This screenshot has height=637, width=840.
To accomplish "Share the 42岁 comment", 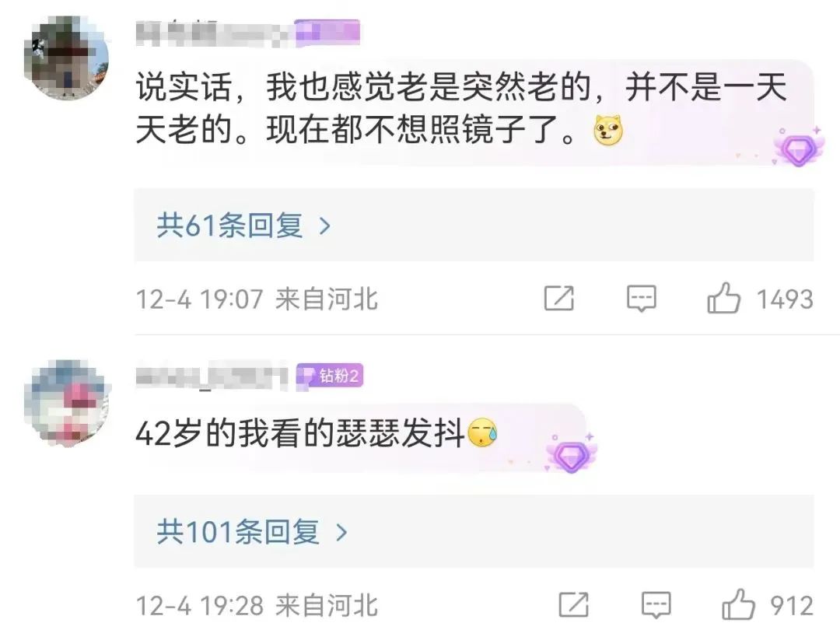I will pyautogui.click(x=573, y=605).
